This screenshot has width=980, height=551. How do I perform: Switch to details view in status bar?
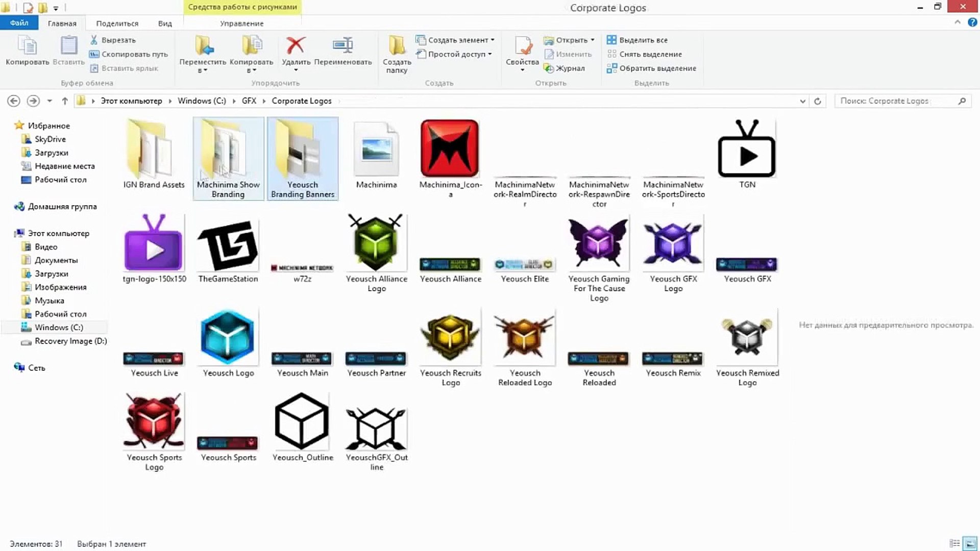click(954, 543)
